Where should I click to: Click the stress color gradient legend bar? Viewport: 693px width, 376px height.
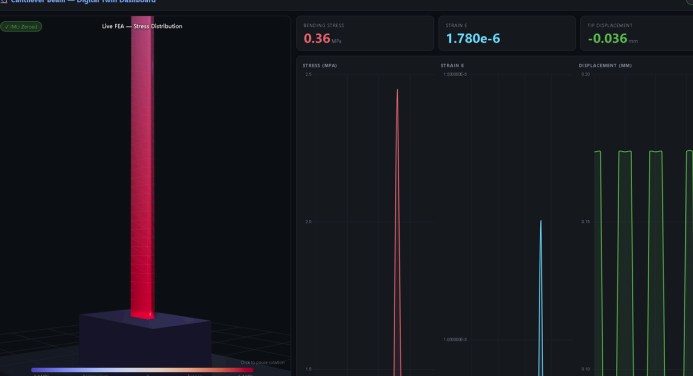point(142,370)
